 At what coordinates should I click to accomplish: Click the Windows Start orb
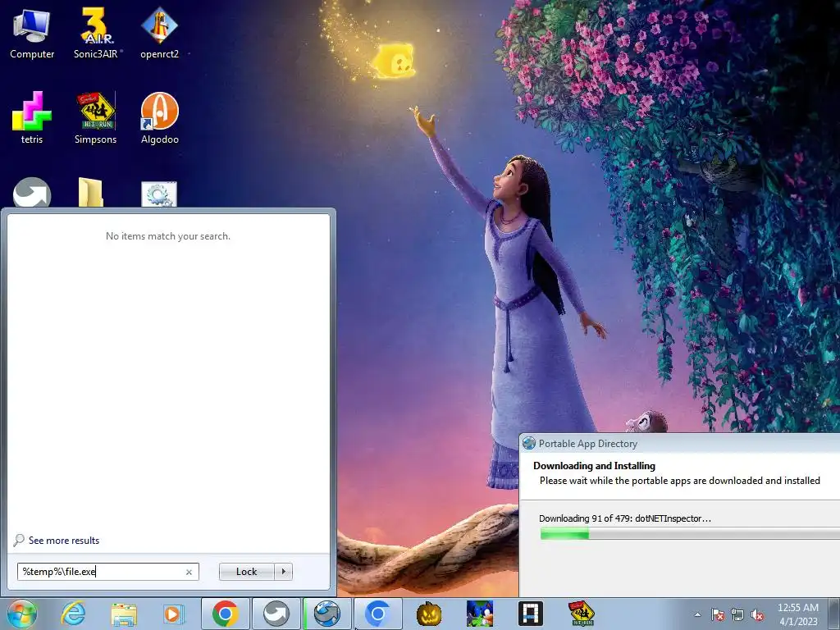pyautogui.click(x=22, y=614)
